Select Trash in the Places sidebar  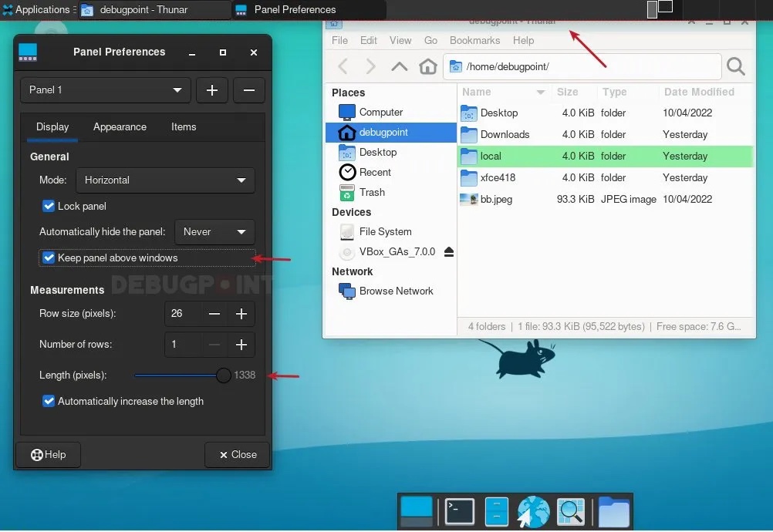coord(374,192)
